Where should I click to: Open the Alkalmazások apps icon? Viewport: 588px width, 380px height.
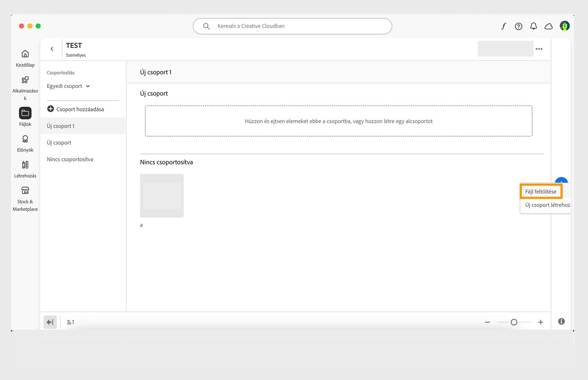pos(25,80)
